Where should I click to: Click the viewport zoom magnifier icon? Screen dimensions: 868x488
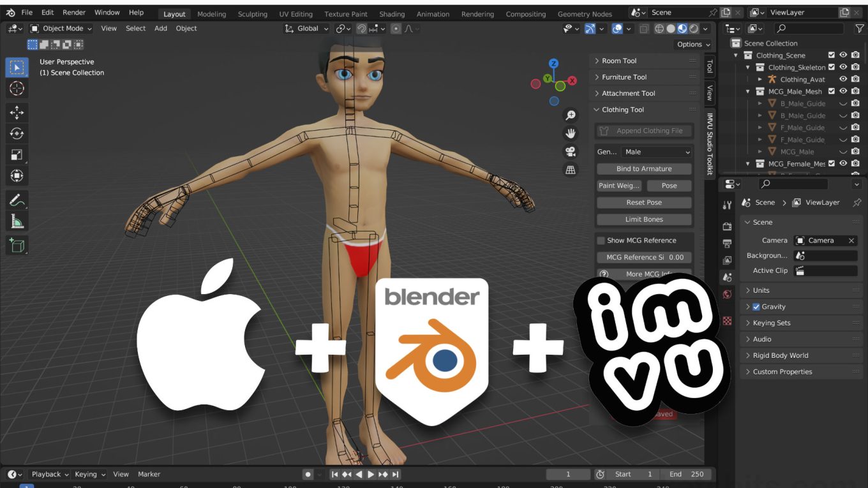click(571, 115)
